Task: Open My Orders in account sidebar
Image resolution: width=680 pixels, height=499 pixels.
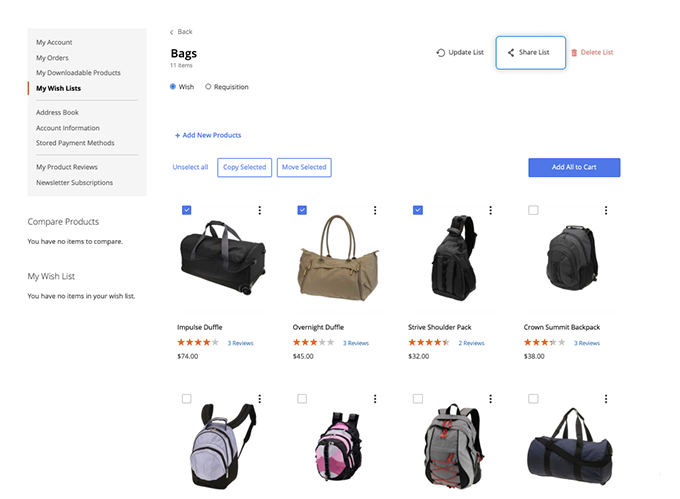Action: (54, 58)
